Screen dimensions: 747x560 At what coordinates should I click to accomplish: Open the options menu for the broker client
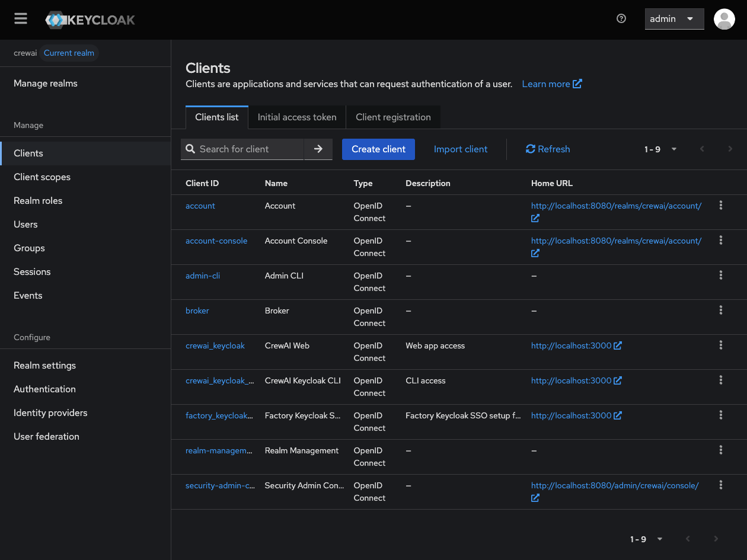coord(720,310)
